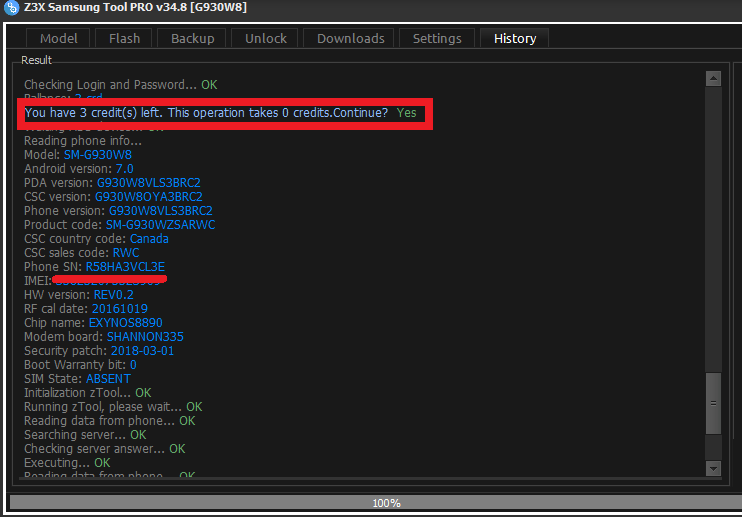Click security patch date 2018-03-01
This screenshot has width=742, height=517.
pos(142,351)
